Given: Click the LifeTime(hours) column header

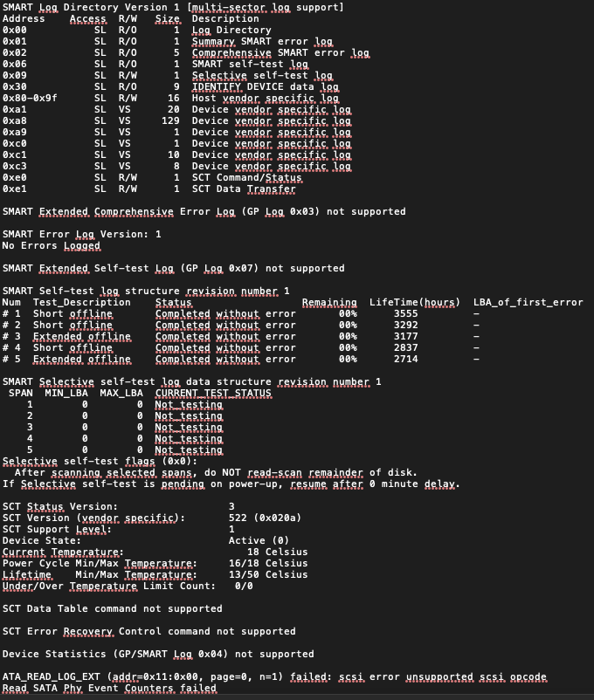Looking at the screenshot, I should pyautogui.click(x=414, y=302).
